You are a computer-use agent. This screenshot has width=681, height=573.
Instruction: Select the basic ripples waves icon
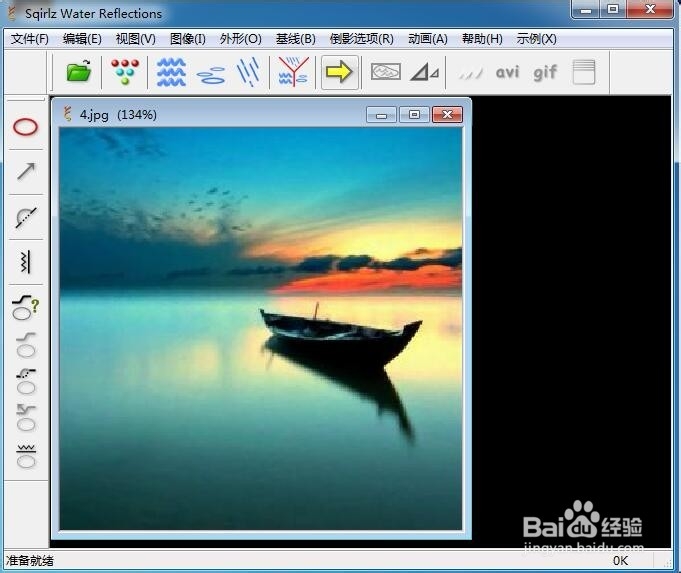pos(171,72)
